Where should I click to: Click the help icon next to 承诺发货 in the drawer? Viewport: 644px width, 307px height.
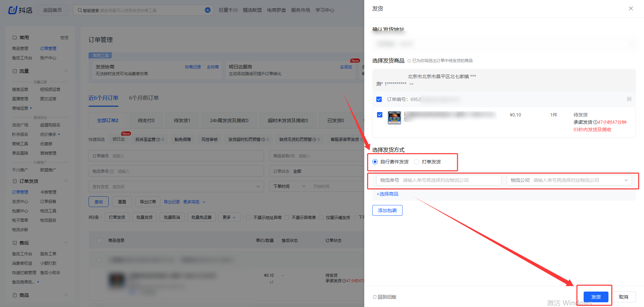[x=595, y=122]
